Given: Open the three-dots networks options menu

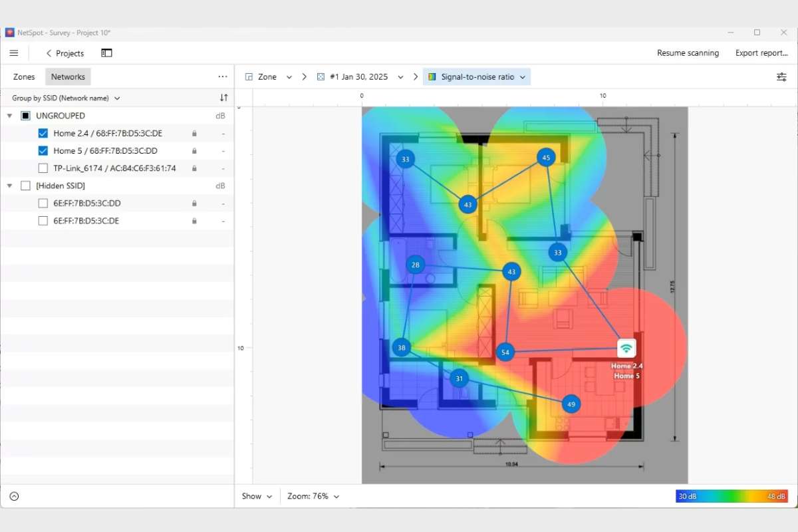Looking at the screenshot, I should click(223, 76).
